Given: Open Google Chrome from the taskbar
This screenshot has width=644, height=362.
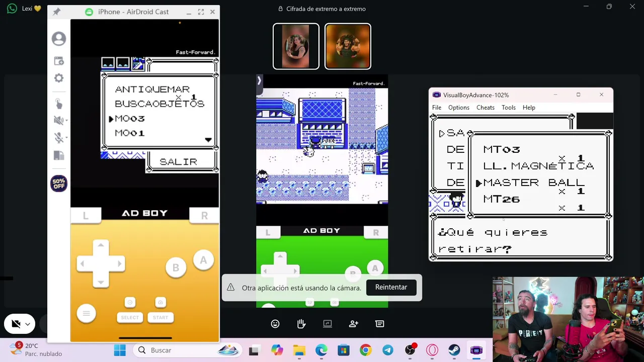Looking at the screenshot, I should pyautogui.click(x=365, y=350).
